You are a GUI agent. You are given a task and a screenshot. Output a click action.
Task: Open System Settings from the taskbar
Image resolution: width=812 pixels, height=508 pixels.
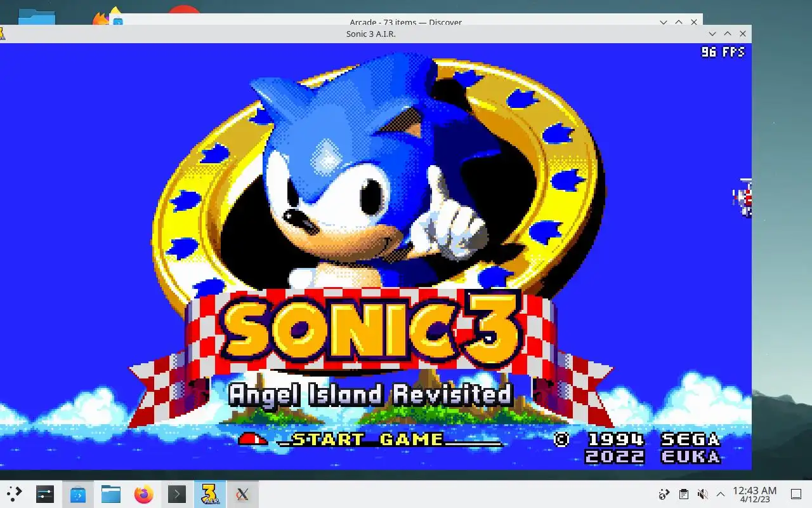45,494
